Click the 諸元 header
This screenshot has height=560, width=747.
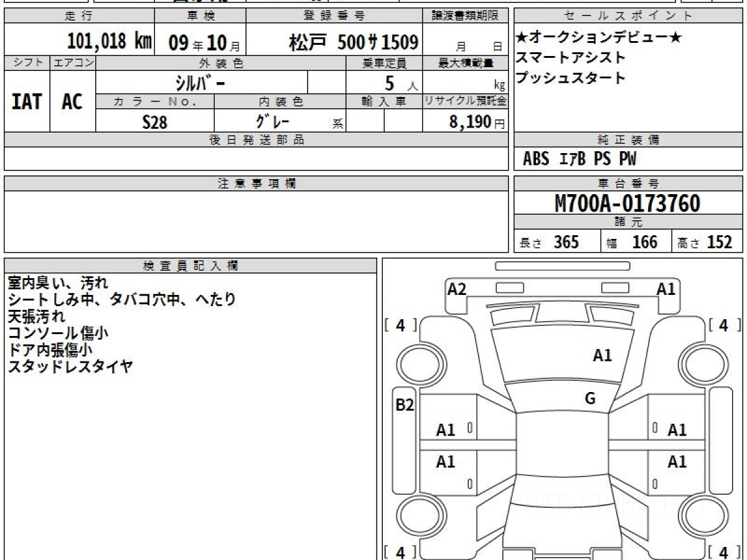[628, 222]
